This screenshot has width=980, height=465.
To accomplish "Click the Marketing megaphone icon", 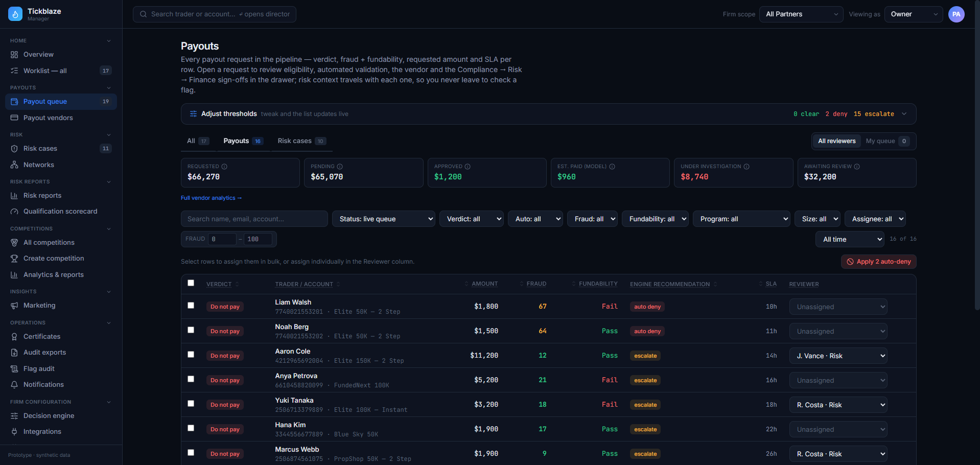I will pyautogui.click(x=14, y=306).
